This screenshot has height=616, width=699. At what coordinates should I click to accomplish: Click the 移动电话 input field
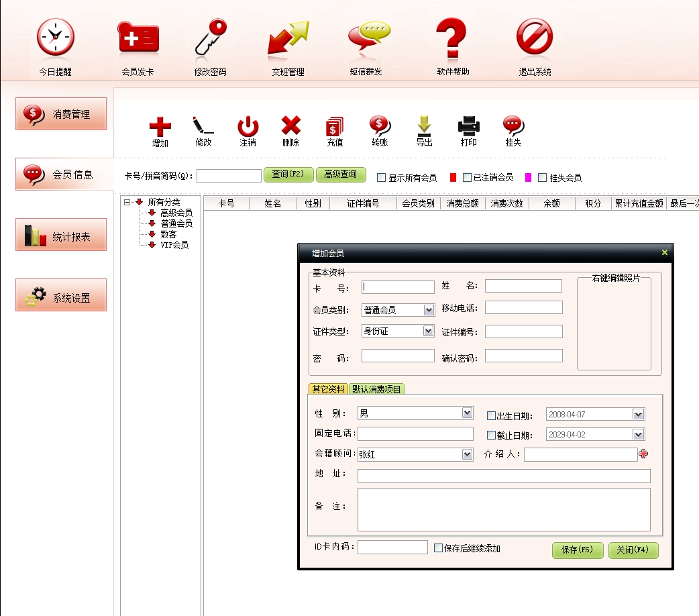[x=523, y=308]
